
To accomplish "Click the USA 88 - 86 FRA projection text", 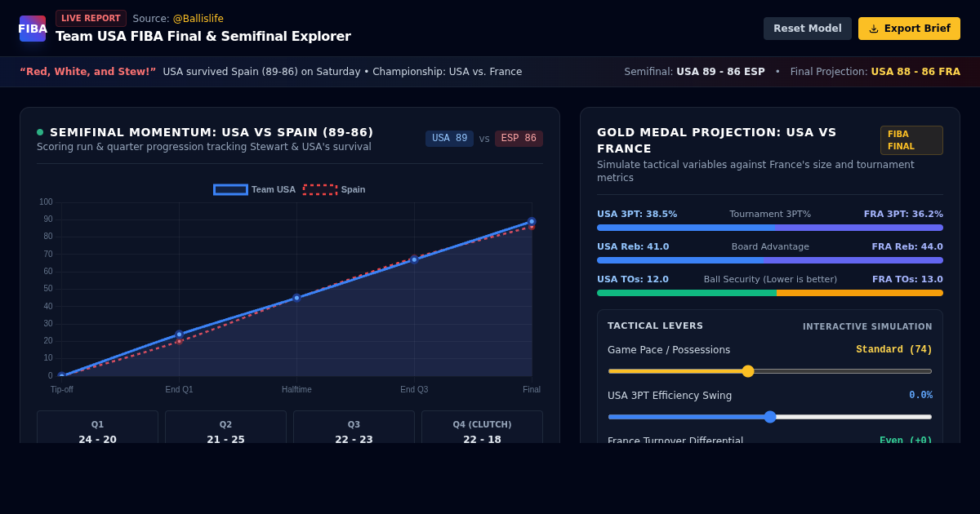I will [915, 72].
